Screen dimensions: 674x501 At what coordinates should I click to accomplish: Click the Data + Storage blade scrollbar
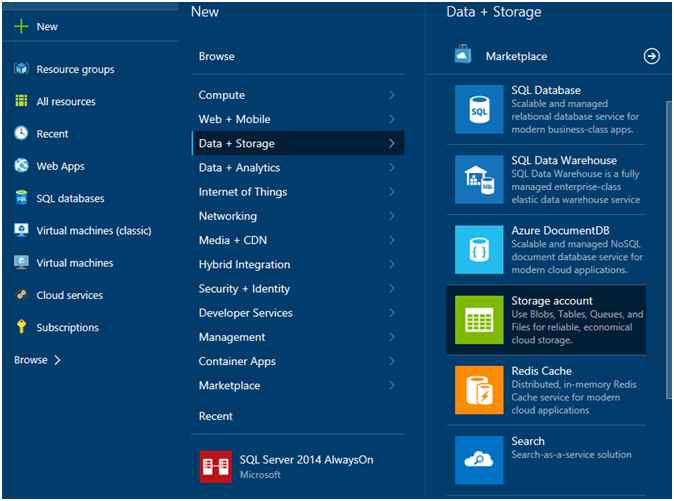pos(668,250)
